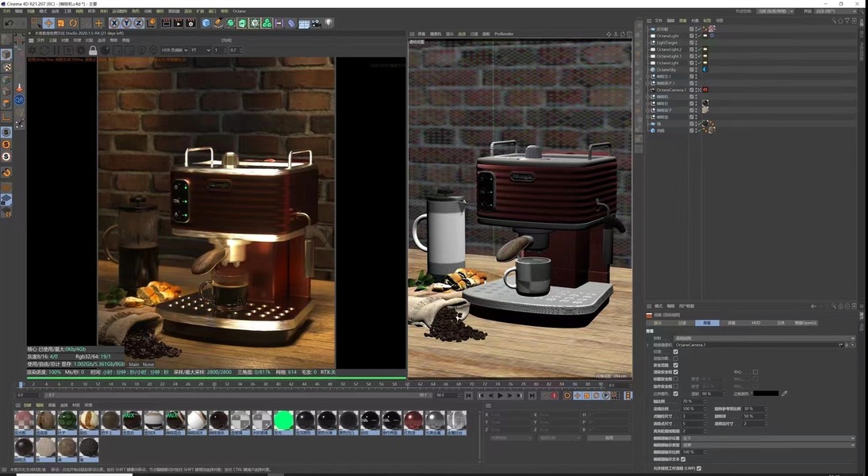Switch to the OpenGL tab in Attribute Manager
868x476 pixels.
[805, 323]
